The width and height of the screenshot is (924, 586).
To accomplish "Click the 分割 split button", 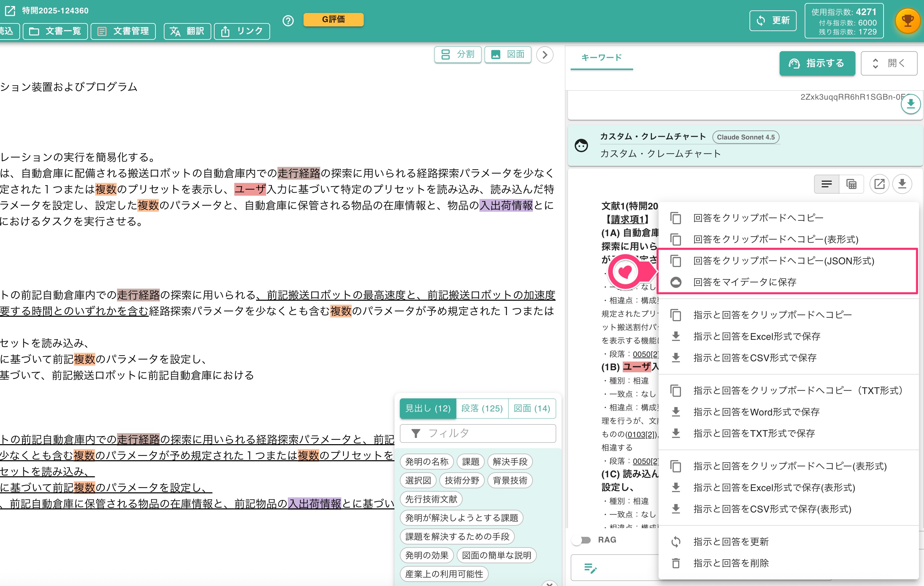I will (x=458, y=55).
